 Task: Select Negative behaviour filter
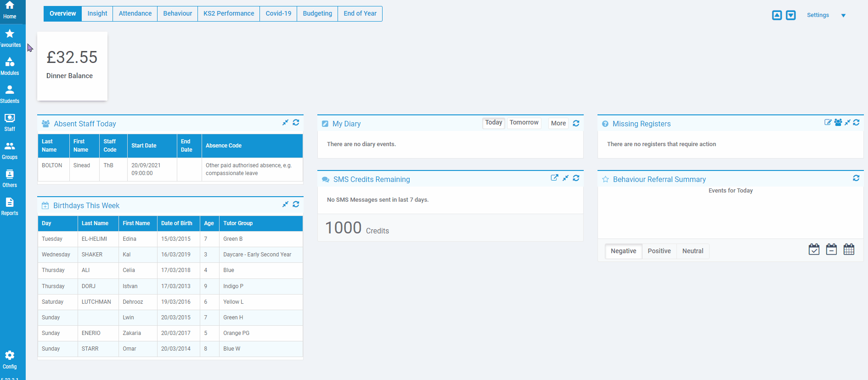[623, 251]
